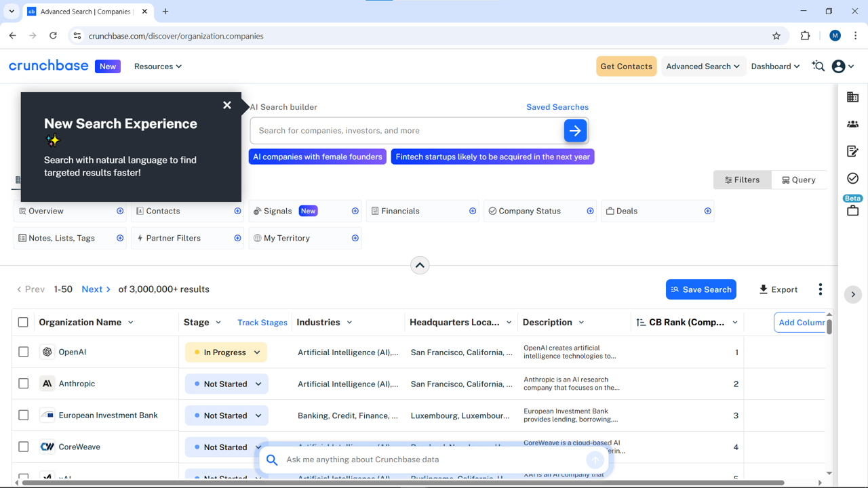Add Overview filter with plus icon

pos(120,211)
